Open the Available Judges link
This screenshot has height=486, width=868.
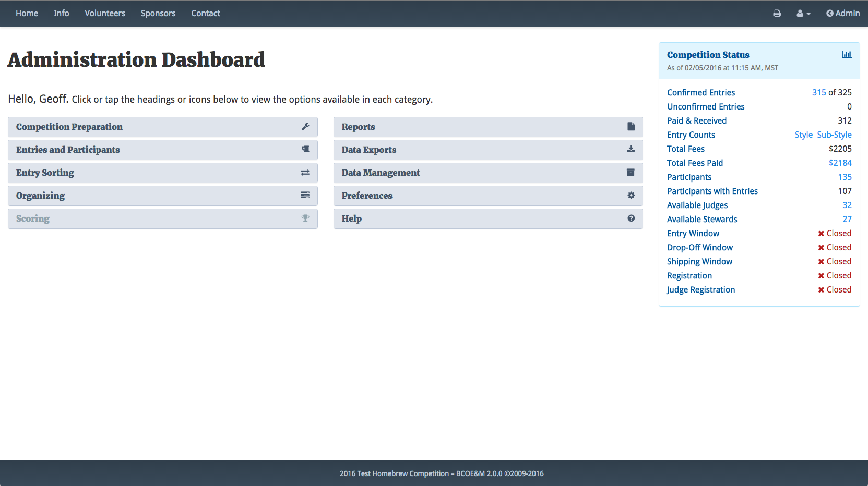[x=697, y=205]
